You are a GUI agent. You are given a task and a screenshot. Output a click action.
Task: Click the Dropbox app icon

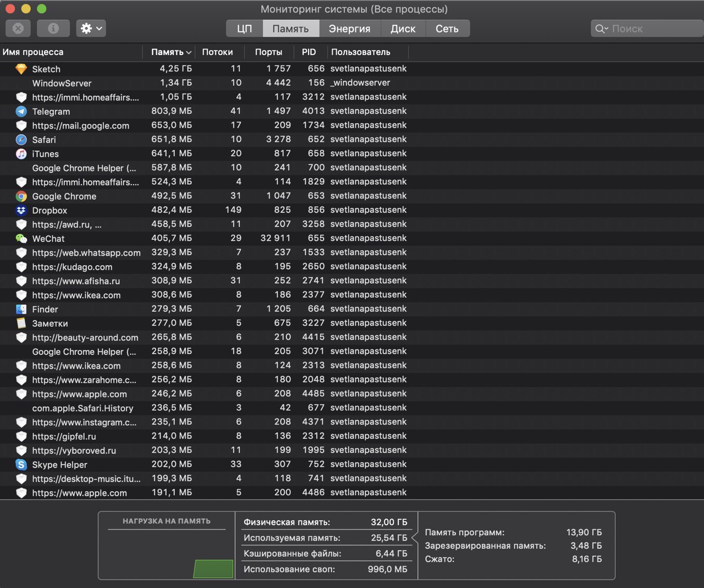tap(21, 210)
